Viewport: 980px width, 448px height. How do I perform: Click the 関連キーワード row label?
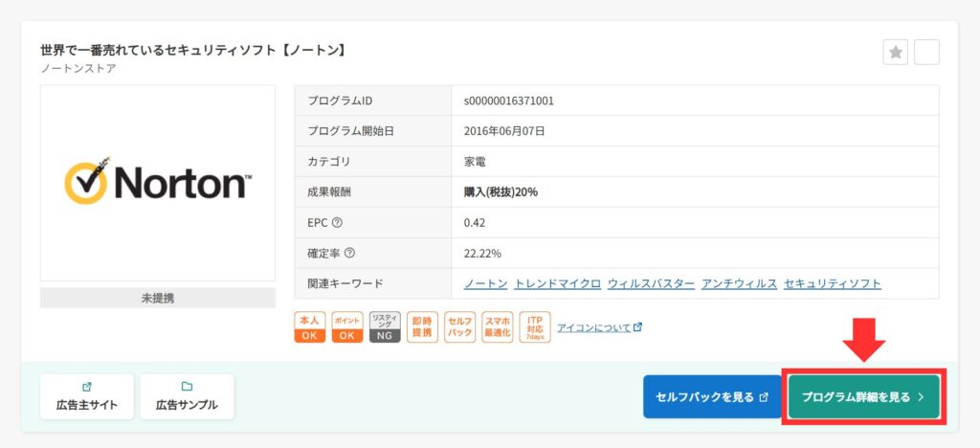(x=345, y=283)
